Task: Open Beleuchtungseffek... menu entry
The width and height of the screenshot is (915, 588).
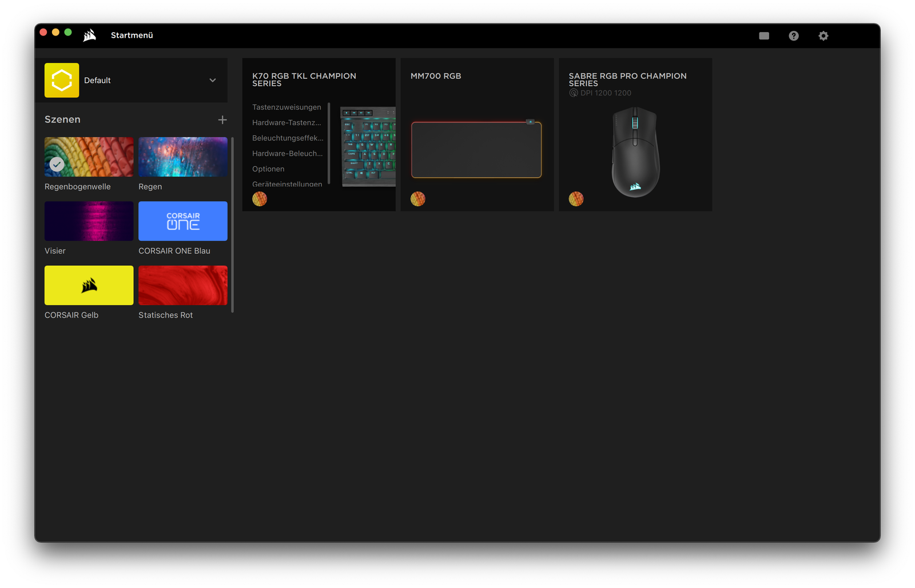Action: click(288, 138)
